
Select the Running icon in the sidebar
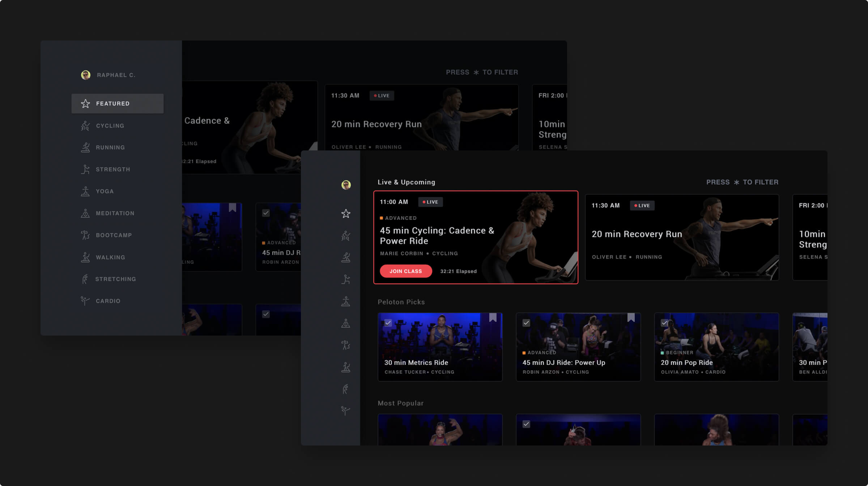pyautogui.click(x=86, y=147)
